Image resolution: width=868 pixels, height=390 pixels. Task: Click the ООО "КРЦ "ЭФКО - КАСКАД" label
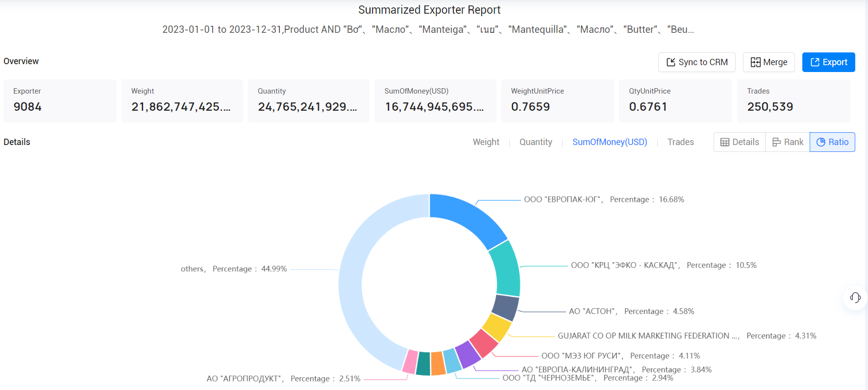click(x=664, y=265)
